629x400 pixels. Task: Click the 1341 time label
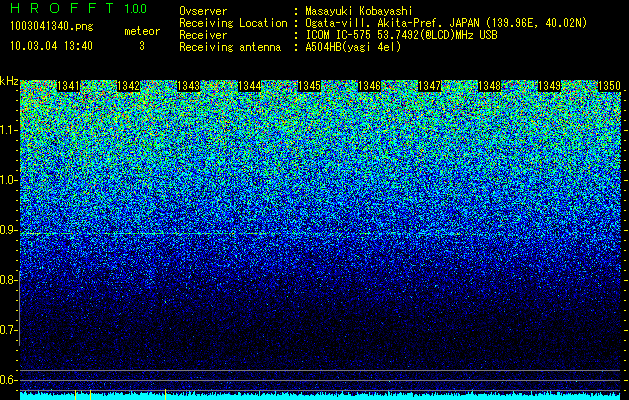69,86
